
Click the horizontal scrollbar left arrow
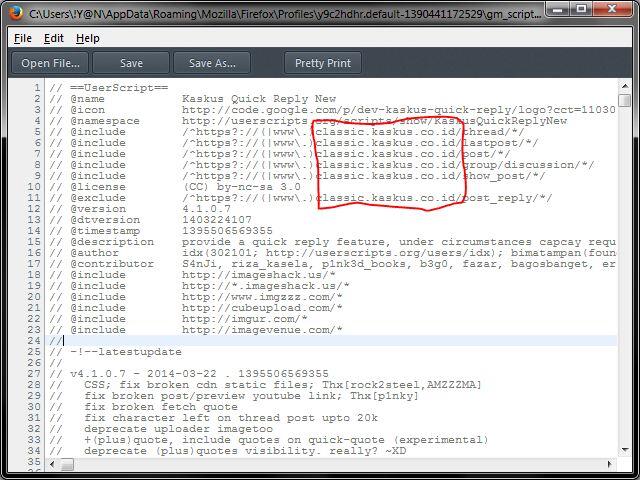tap(52, 464)
